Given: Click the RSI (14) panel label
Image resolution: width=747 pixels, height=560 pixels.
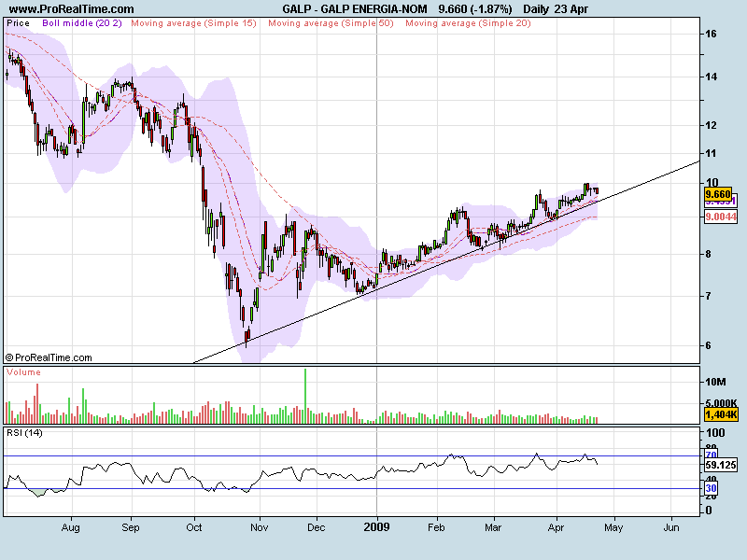Looking at the screenshot, I should pos(24,433).
